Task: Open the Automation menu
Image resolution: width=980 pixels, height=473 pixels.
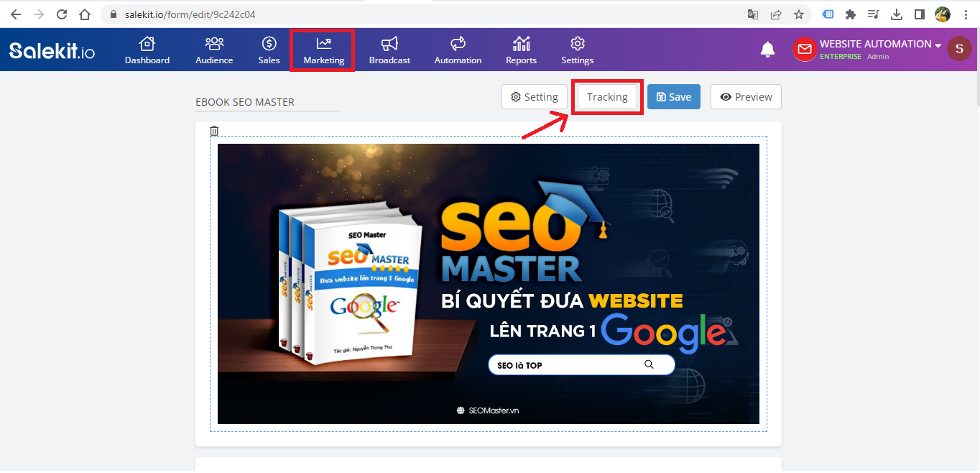Action: point(458,50)
